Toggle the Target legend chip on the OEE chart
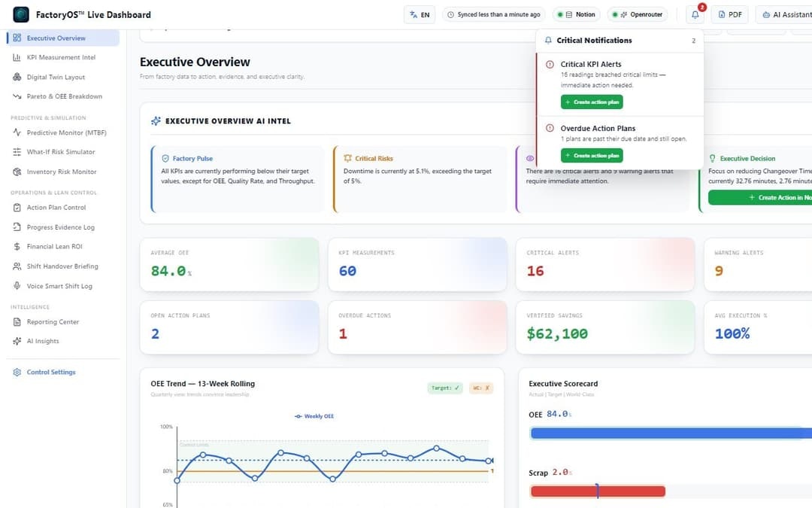This screenshot has width=812, height=508. point(445,388)
